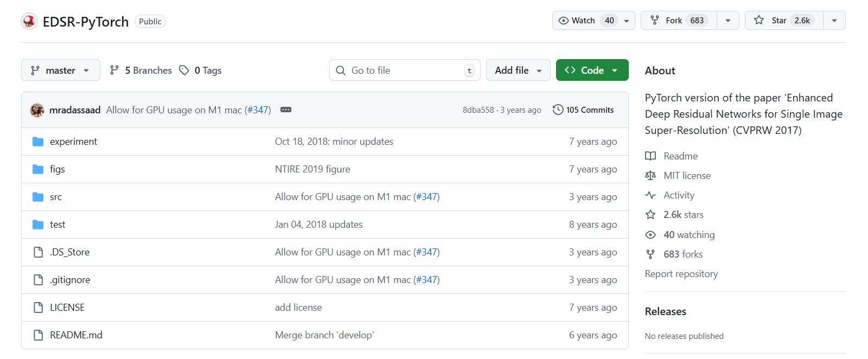Open the README.md file
This screenshot has height=359, width=868.
[76, 335]
